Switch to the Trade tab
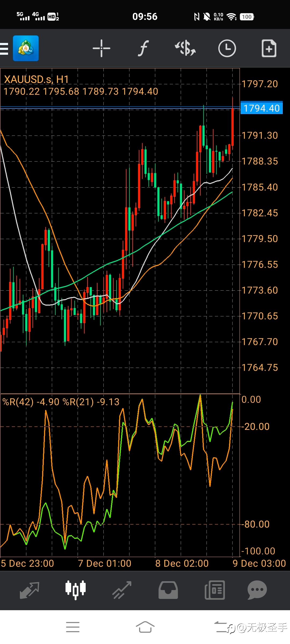Image resolution: width=290 pixels, height=644 pixels. click(122, 590)
